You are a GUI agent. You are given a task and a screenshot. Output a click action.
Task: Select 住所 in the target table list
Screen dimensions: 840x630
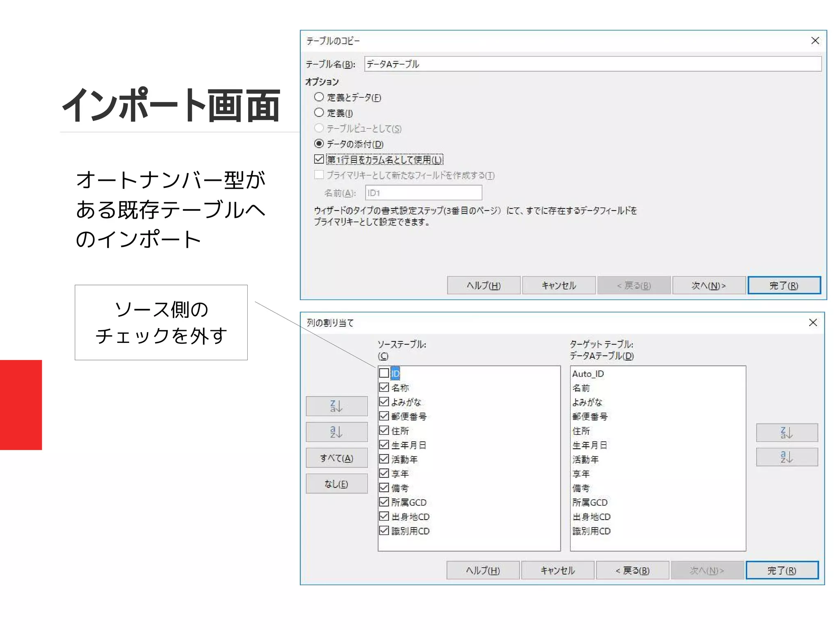581,431
